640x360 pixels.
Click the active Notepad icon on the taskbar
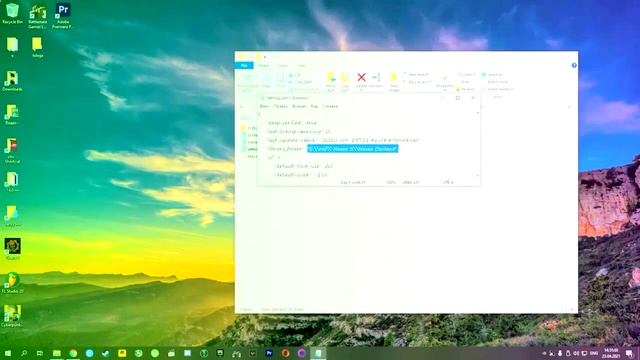[318, 353]
